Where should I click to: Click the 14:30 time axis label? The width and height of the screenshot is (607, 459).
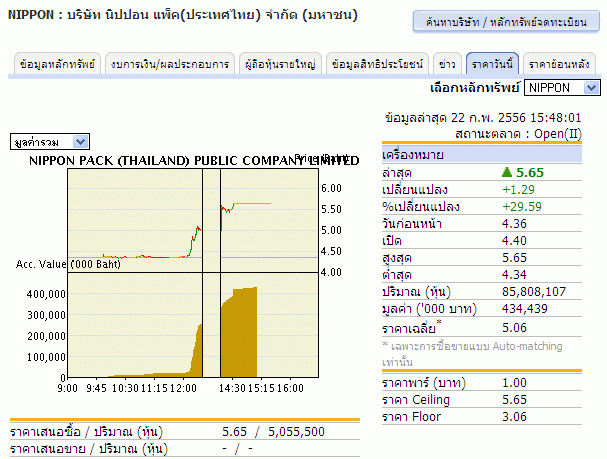pos(232,388)
